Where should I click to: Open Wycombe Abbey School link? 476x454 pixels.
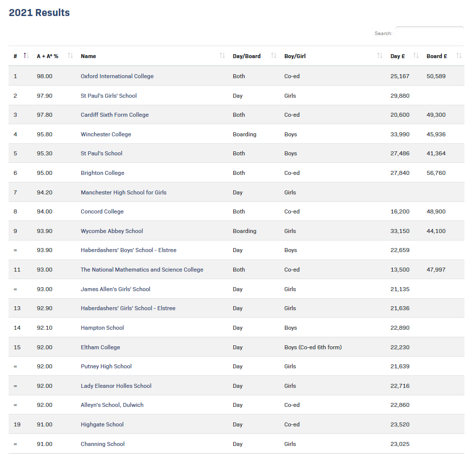point(112,231)
